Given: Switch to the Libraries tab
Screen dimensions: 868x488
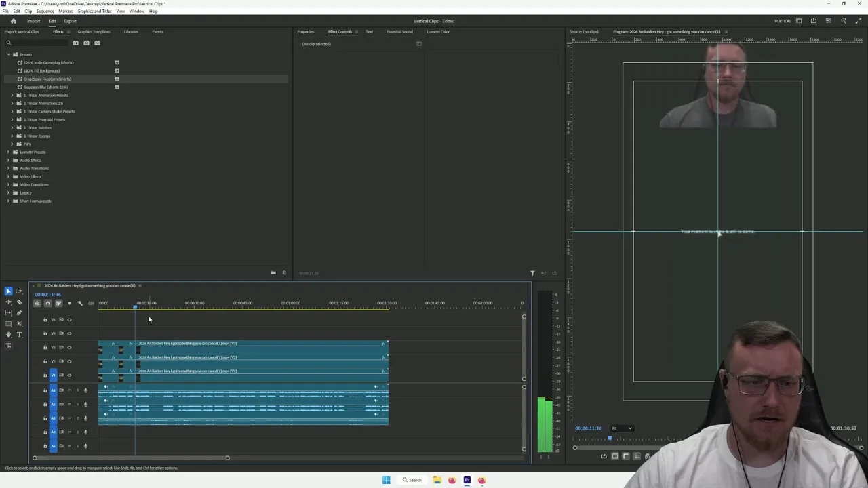Looking at the screenshot, I should (x=131, y=31).
